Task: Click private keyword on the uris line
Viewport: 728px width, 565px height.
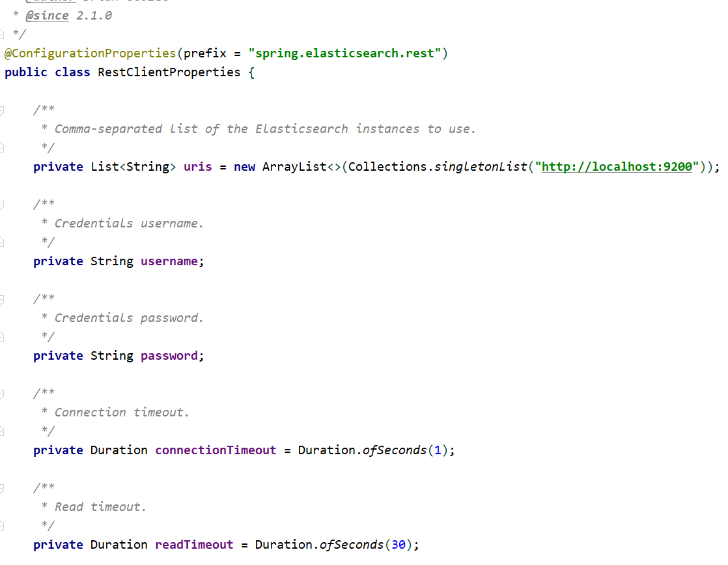Action: point(58,167)
